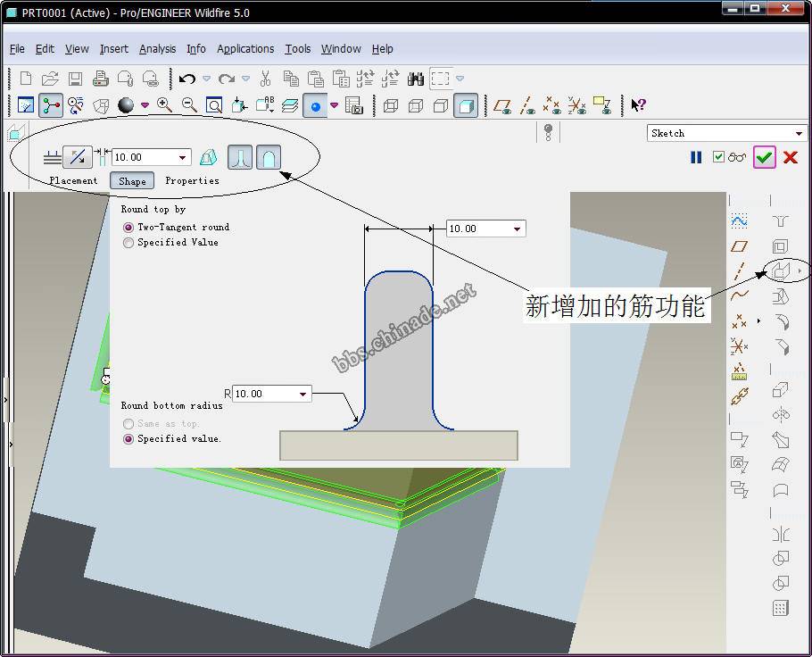This screenshot has width=812, height=657.
Task: Copy the selected item
Action: [x=291, y=79]
